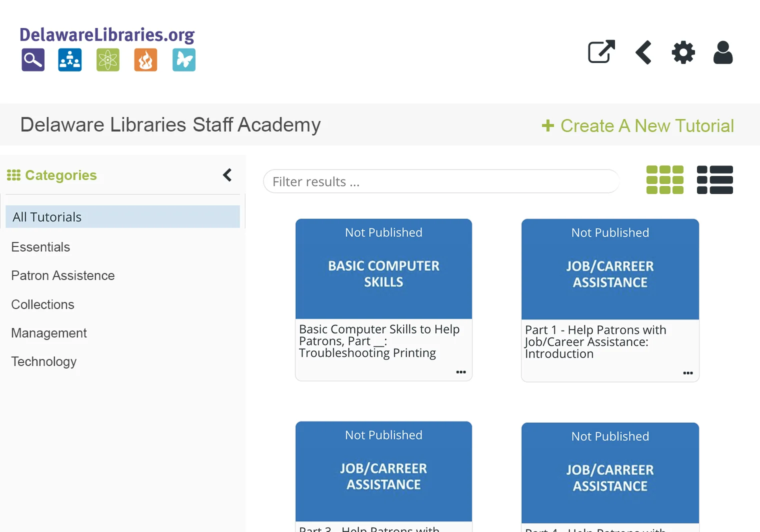Click Create A New Tutorial
The image size is (760, 532).
[638, 125]
